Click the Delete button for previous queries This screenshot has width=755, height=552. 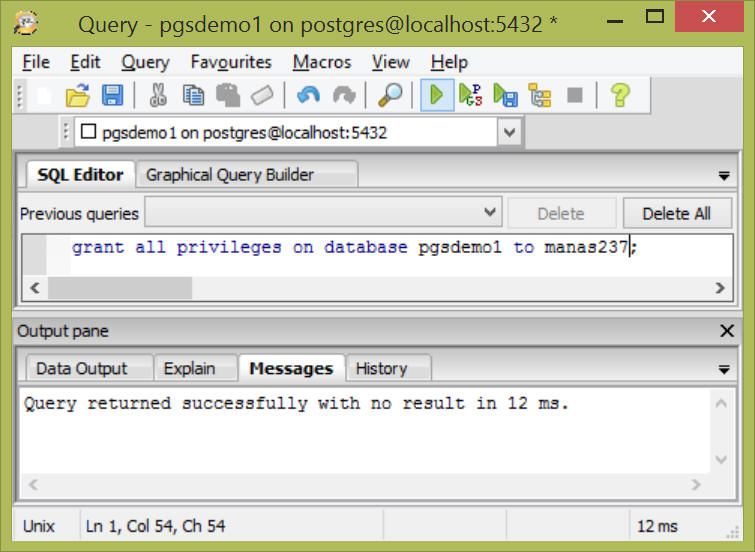click(x=561, y=213)
